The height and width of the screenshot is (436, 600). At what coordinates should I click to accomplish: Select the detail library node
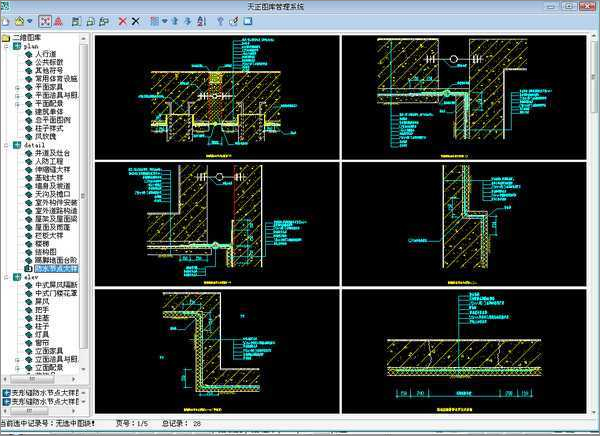[34, 145]
